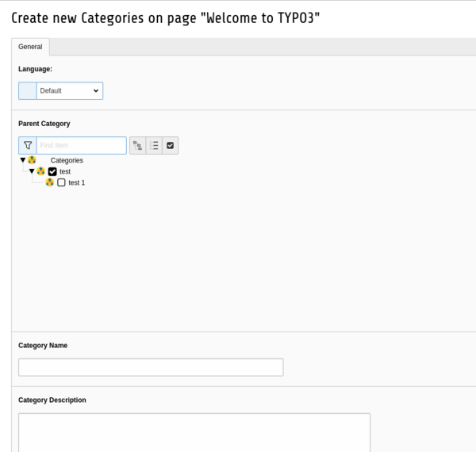476x452 pixels.
Task: Click the expand all tree button
Action: pyautogui.click(x=138, y=146)
